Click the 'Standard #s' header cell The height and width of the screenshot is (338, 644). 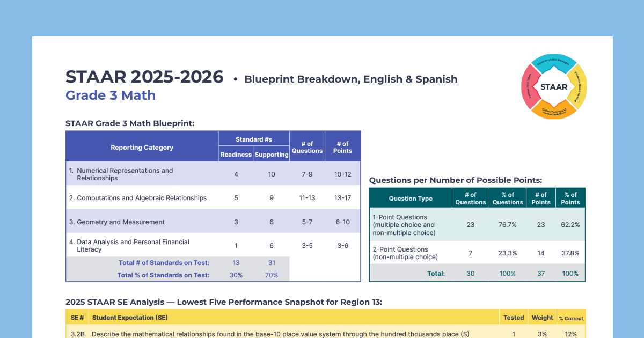coord(254,139)
